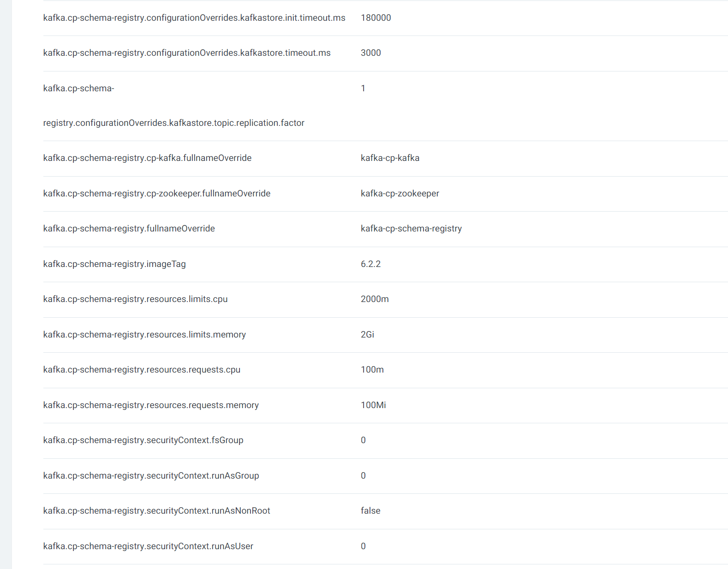Click the value kafka-cp-kafka
The height and width of the screenshot is (569, 728).
(x=390, y=158)
